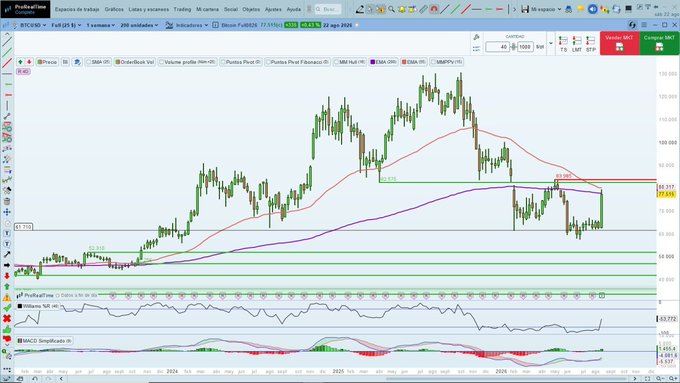Open the 1 semana timeframe dropdown
This screenshot has height=383, width=680.
point(101,25)
